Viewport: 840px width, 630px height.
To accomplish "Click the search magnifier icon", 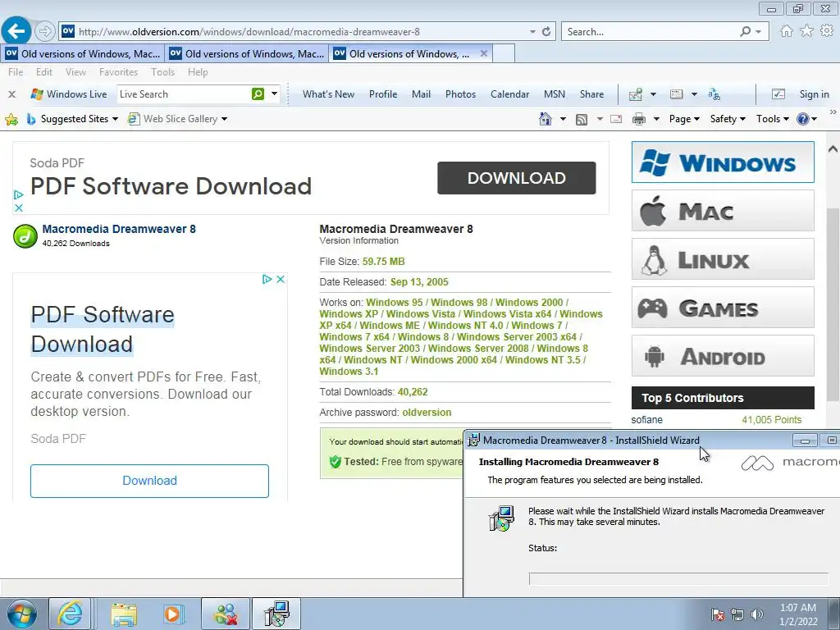I will click(745, 32).
